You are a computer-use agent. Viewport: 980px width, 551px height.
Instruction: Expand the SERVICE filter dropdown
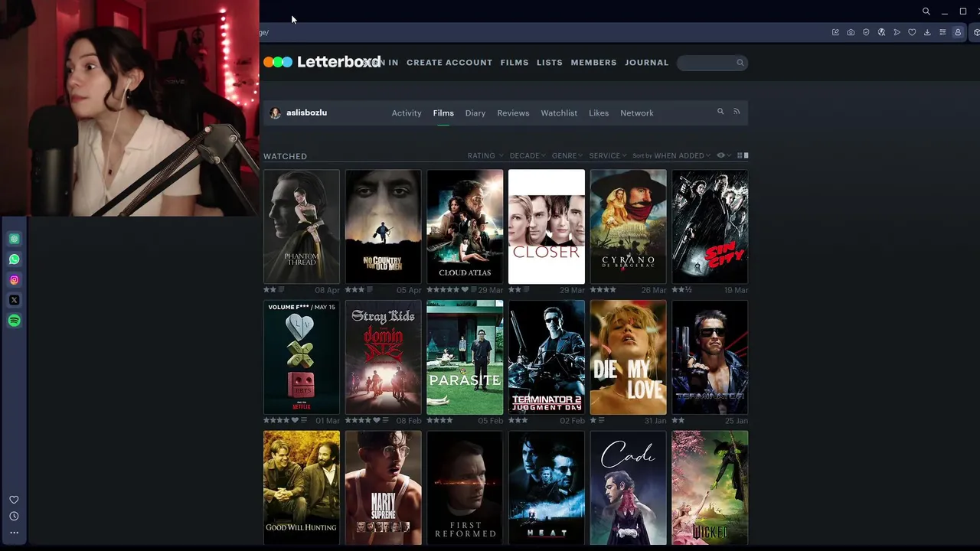pyautogui.click(x=607, y=155)
